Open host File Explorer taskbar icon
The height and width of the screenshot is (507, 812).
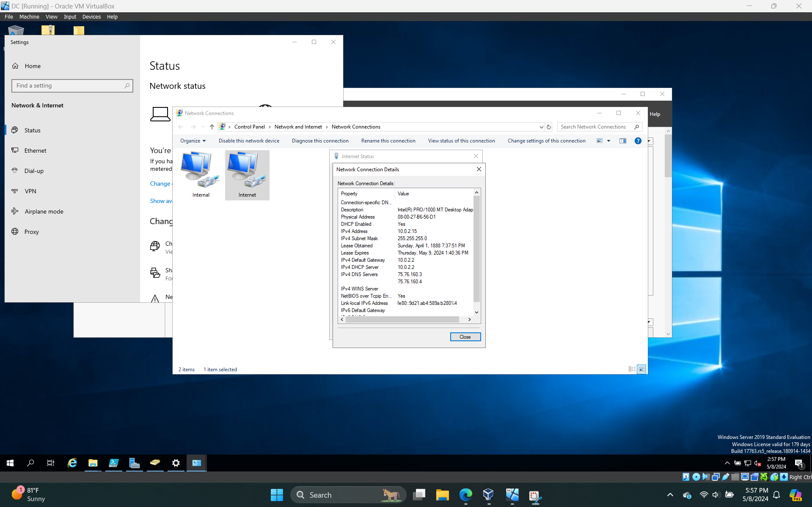(443, 495)
